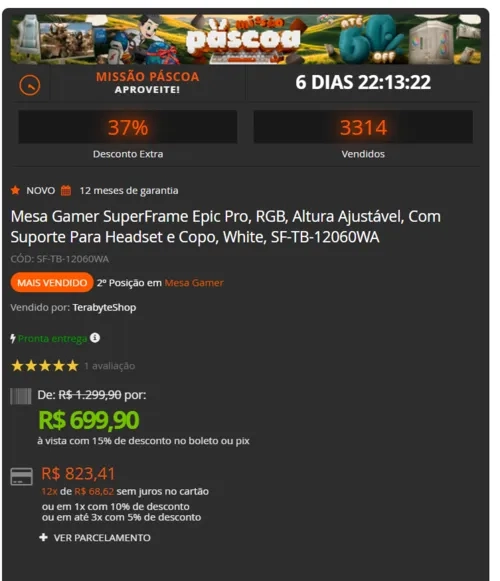Click the credit card payment icon
The width and height of the screenshot is (500, 581).
pyautogui.click(x=21, y=477)
